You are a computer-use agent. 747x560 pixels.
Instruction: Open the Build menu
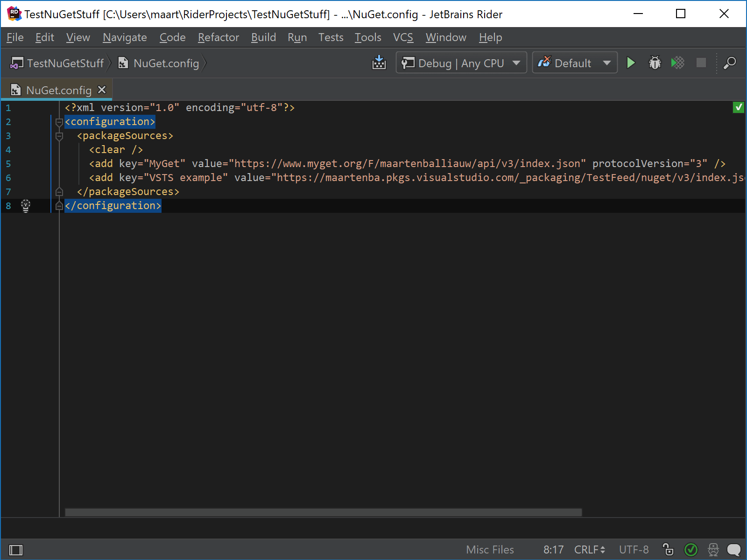coord(263,37)
